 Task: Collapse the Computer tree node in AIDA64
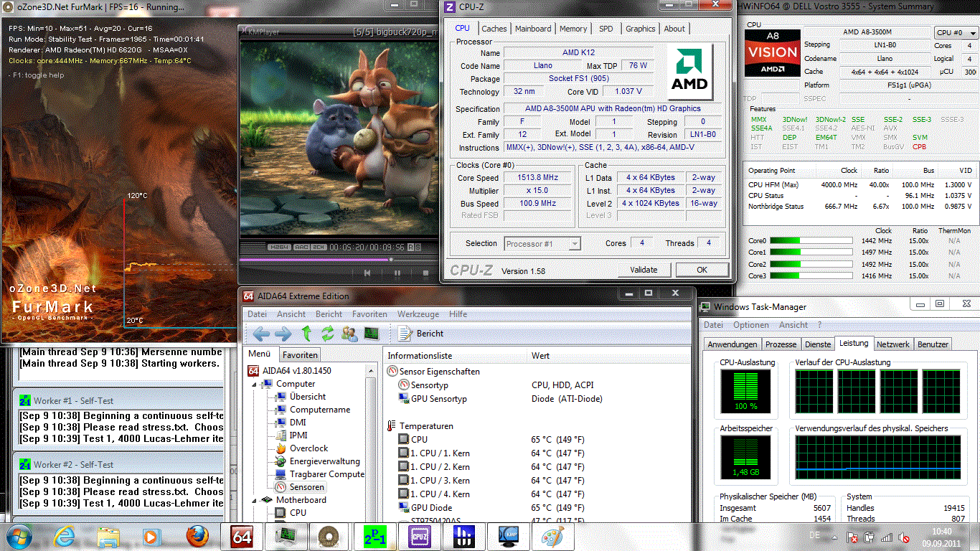pos(254,384)
